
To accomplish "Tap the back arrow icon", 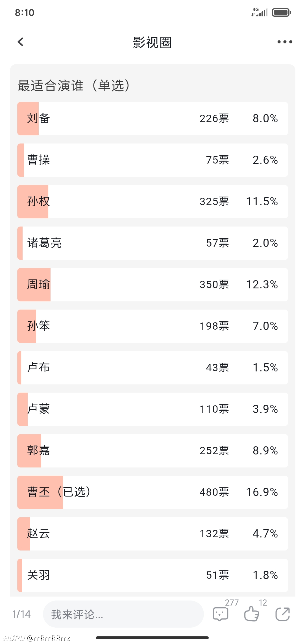I will point(21,42).
